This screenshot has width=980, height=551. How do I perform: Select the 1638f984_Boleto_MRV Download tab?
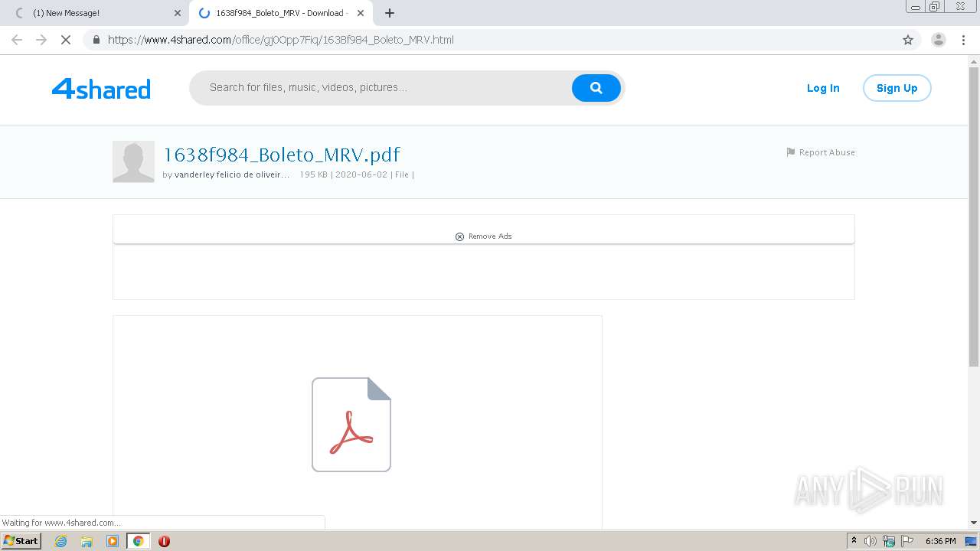click(280, 13)
